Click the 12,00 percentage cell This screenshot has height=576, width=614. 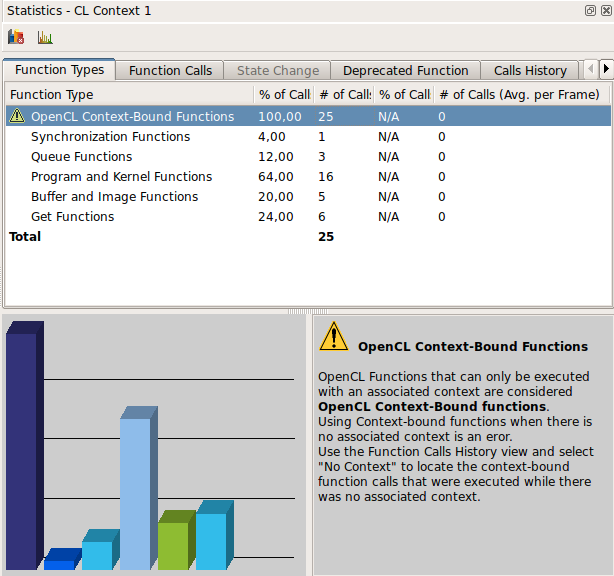point(275,157)
